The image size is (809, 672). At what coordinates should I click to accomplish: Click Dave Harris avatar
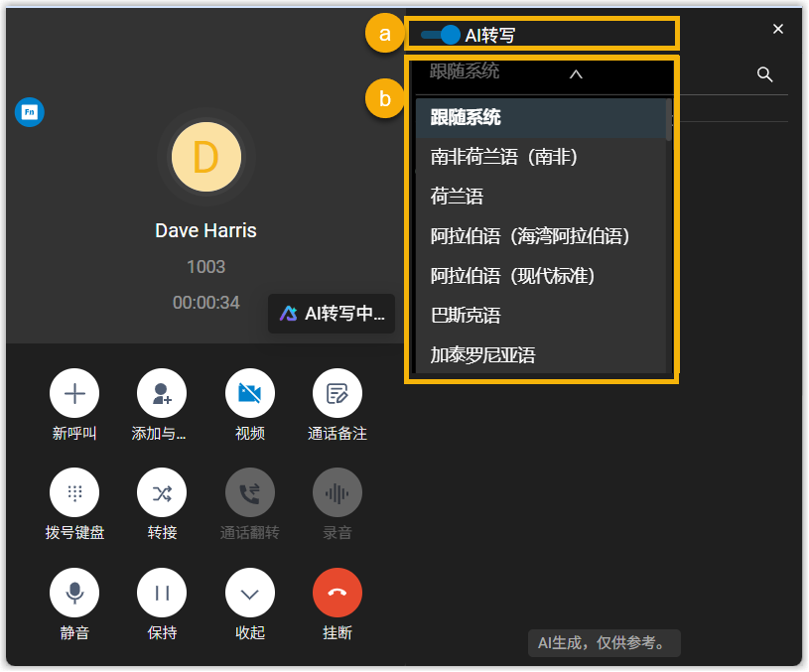pos(205,157)
